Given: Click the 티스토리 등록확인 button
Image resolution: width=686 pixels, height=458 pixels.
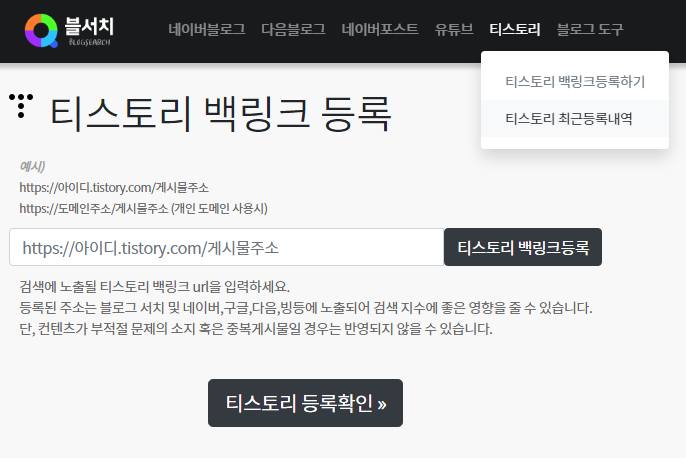Looking at the screenshot, I should point(305,403).
